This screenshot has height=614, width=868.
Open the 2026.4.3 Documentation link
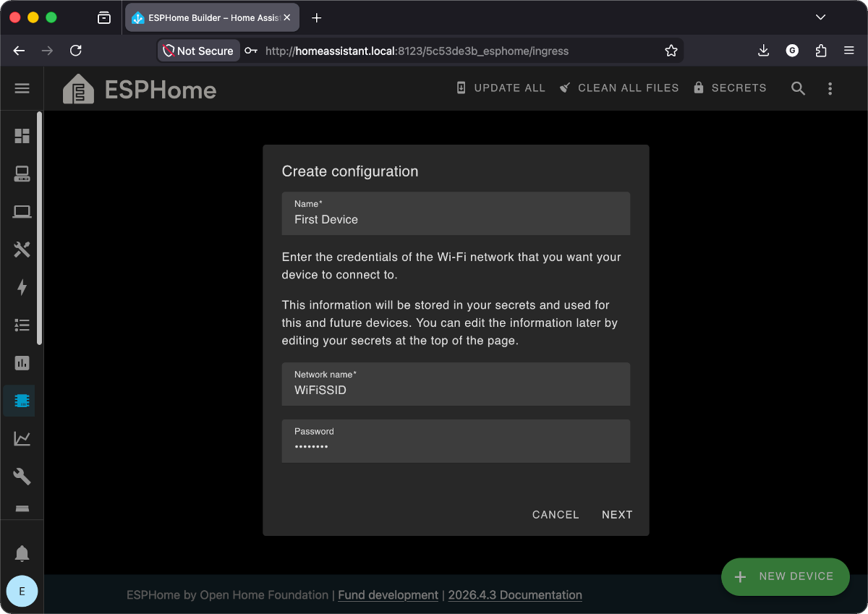[x=515, y=595]
